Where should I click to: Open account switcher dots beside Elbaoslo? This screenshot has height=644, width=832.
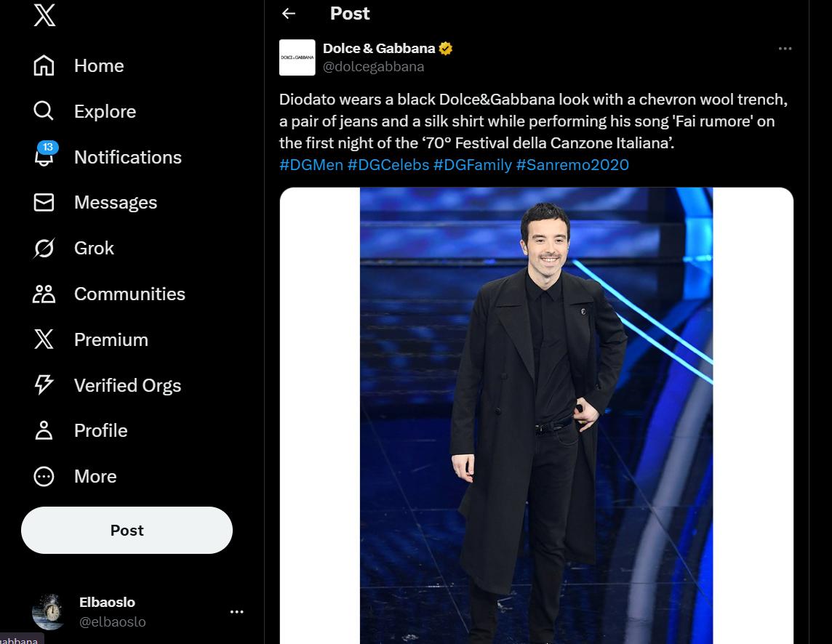pos(236,612)
